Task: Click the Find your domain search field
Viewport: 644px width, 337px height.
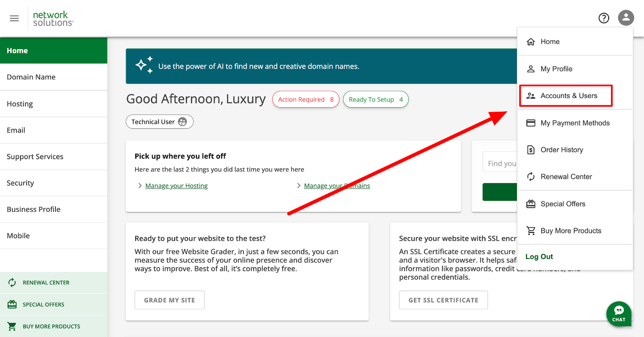Action: click(501, 163)
